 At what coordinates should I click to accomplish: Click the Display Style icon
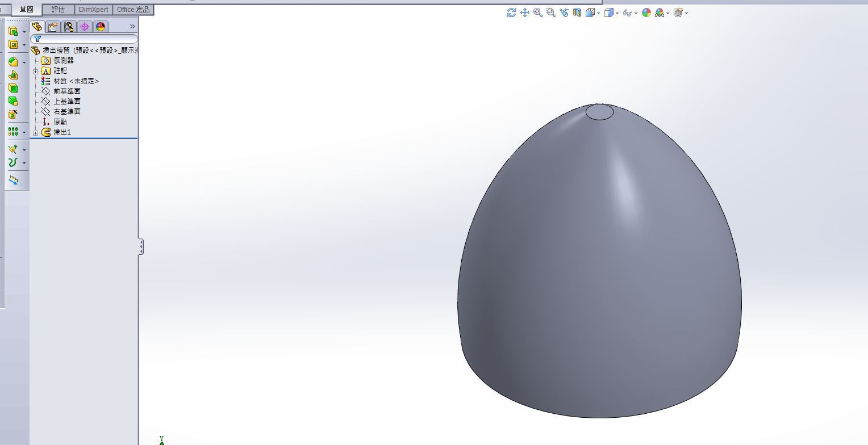pos(608,12)
